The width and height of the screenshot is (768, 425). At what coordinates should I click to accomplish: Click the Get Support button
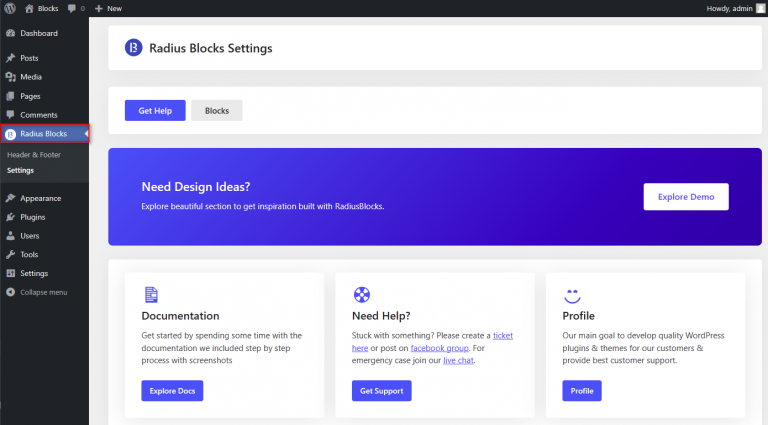(x=382, y=391)
